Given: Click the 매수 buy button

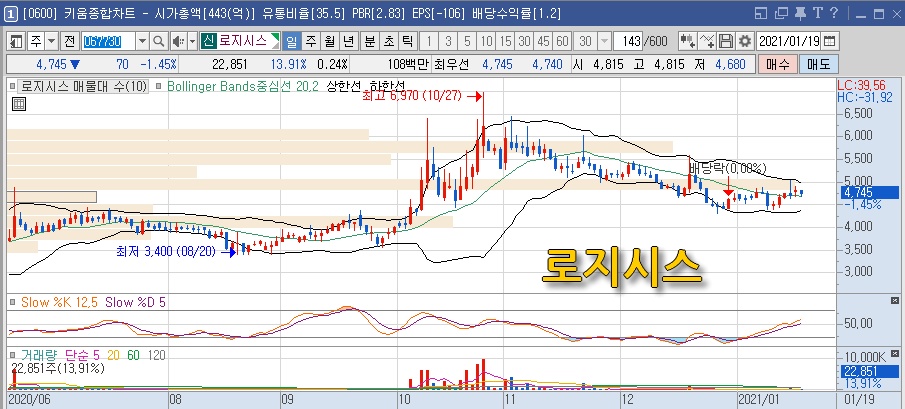Looking at the screenshot, I should tap(777, 64).
